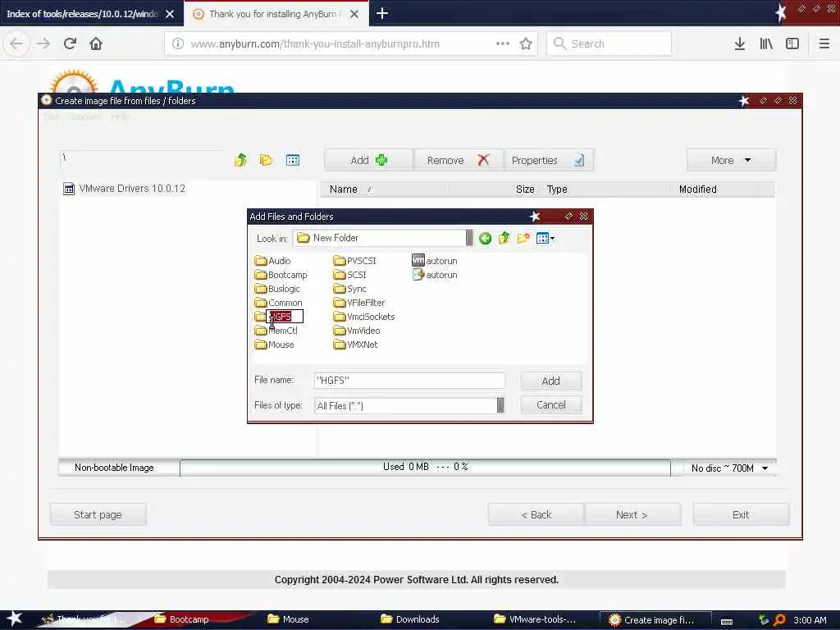Viewport: 840px width, 630px height.
Task: Select the PVSCSI folder
Action: [354, 261]
